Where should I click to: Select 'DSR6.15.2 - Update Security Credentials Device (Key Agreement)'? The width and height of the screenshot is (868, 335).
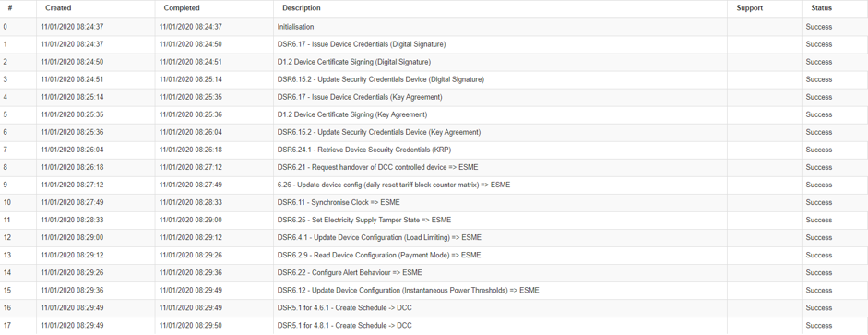coord(378,132)
